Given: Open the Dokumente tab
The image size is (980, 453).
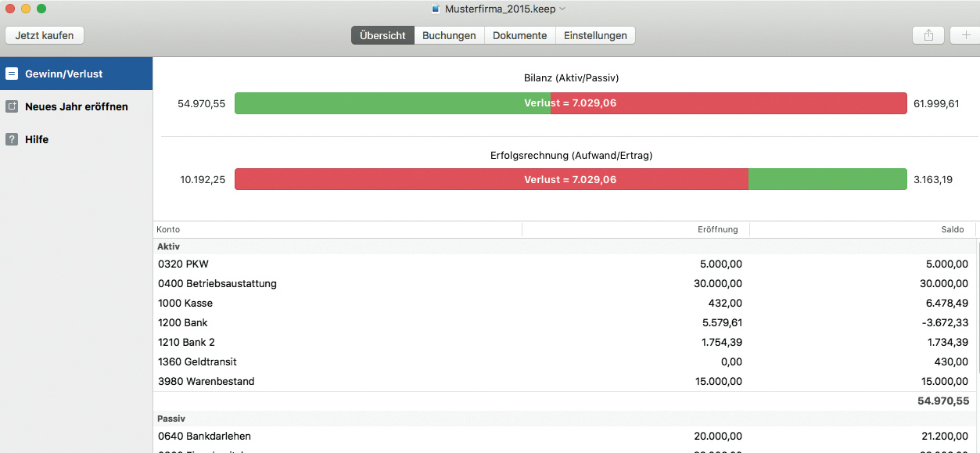Looking at the screenshot, I should pos(519,35).
